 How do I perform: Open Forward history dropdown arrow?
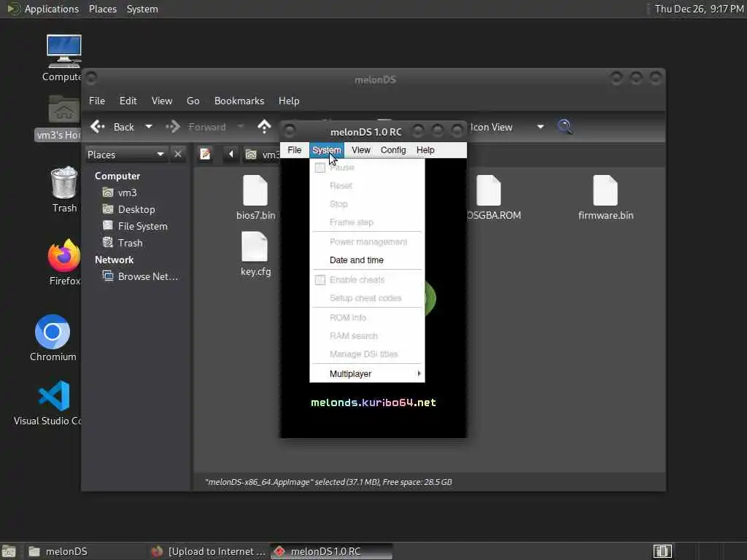tap(241, 127)
